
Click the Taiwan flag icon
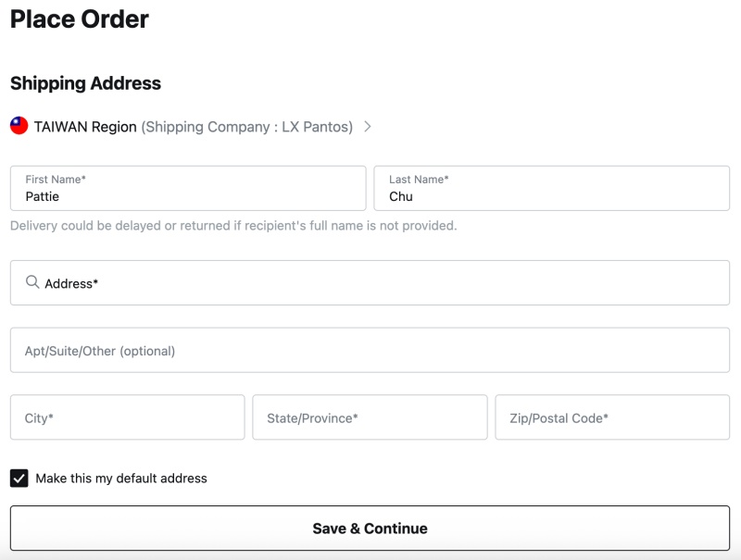point(19,126)
